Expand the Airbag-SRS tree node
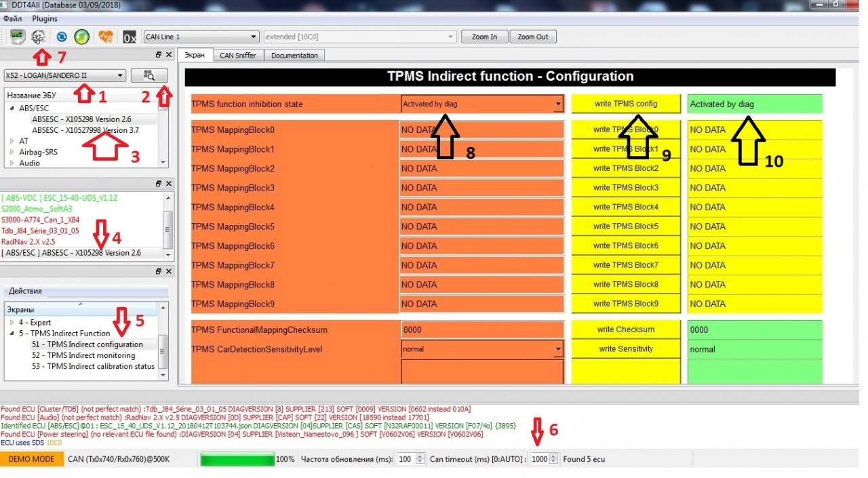The image size is (868, 478). tap(12, 152)
